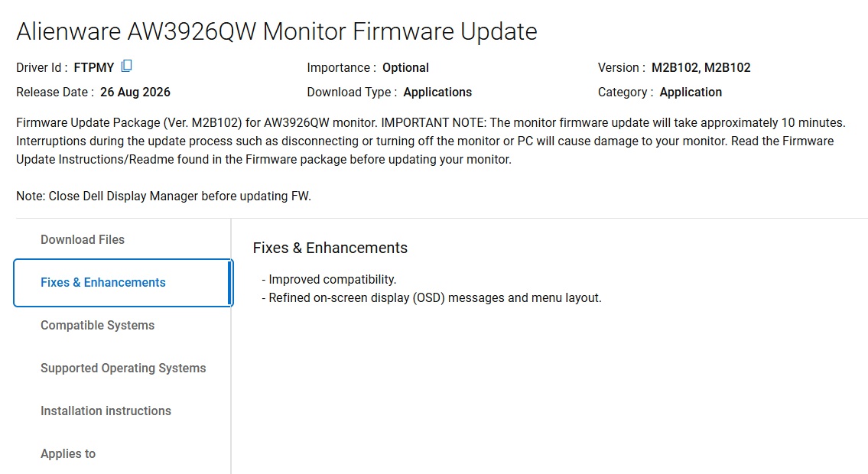Viewport: 868px width, 474px height.
Task: Copy the Driver Id with the clipboard icon
Action: [127, 66]
